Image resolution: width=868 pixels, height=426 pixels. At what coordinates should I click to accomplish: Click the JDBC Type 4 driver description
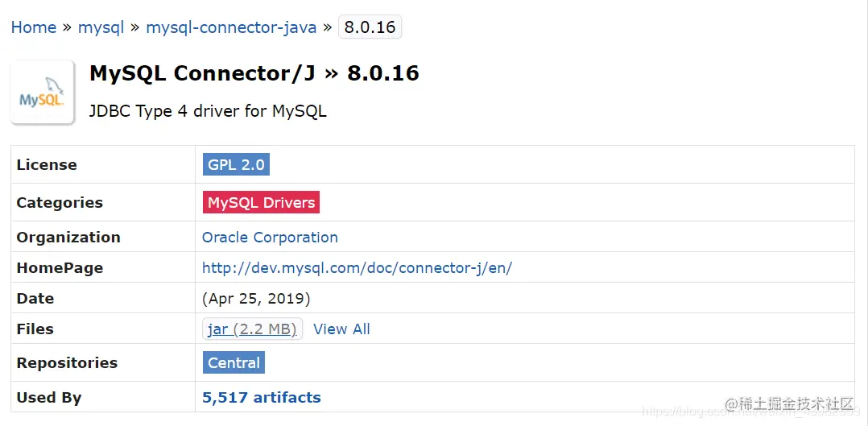click(208, 111)
